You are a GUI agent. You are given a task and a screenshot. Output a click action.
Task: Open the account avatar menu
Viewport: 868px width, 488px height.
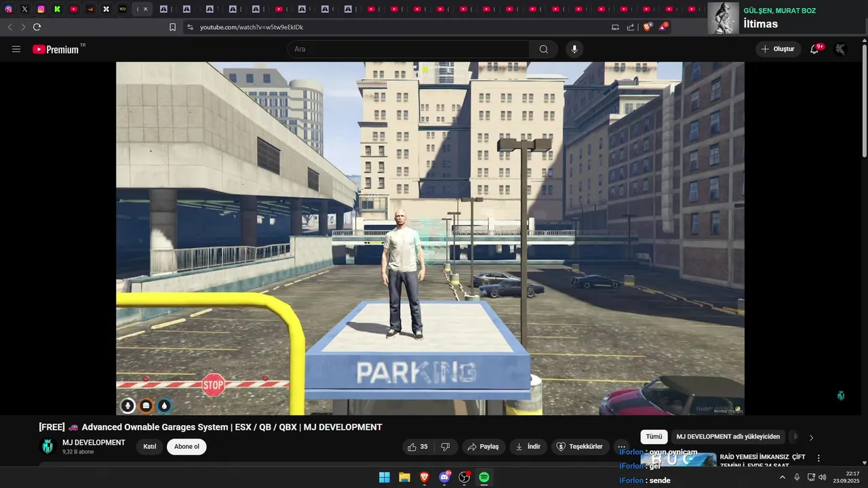(841, 49)
